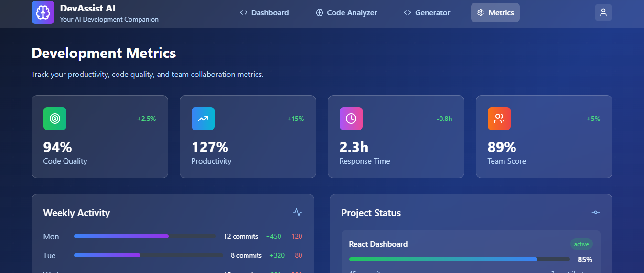Screen dimensions: 644x273
Task: Click the React Dashboard progress bar
Action: click(460, 259)
